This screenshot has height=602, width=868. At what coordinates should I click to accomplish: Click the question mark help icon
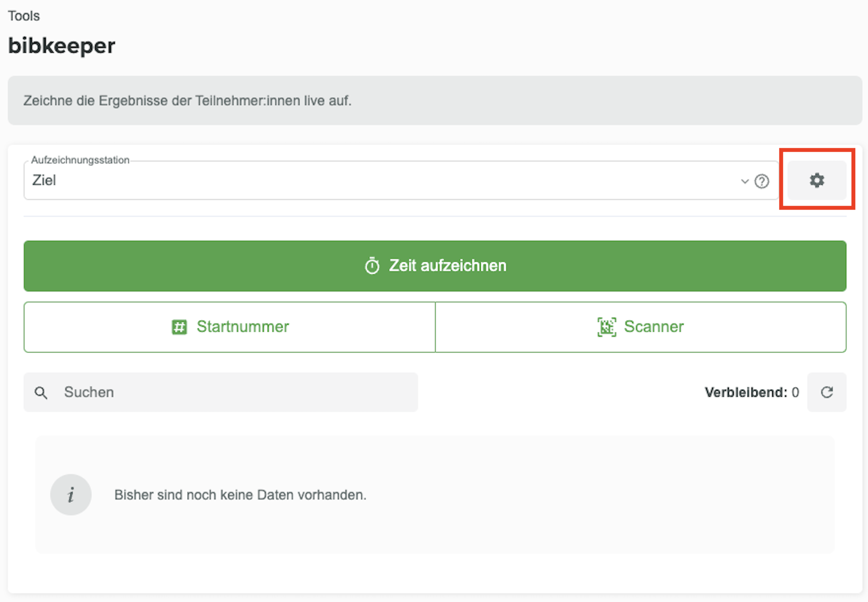pyautogui.click(x=762, y=182)
